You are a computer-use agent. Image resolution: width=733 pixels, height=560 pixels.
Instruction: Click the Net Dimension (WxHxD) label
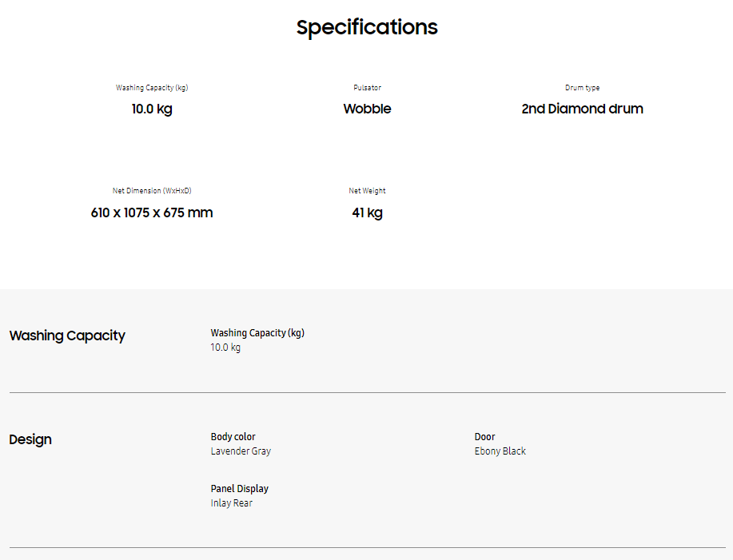click(x=152, y=191)
